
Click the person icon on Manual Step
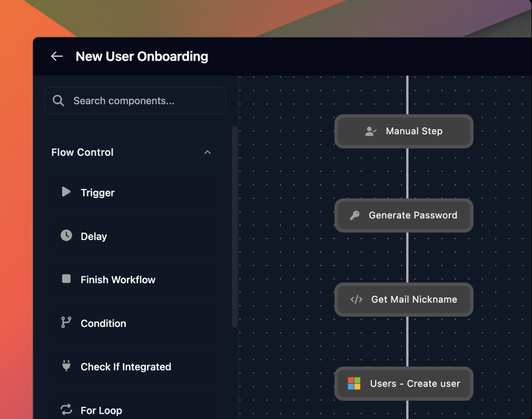click(x=371, y=131)
